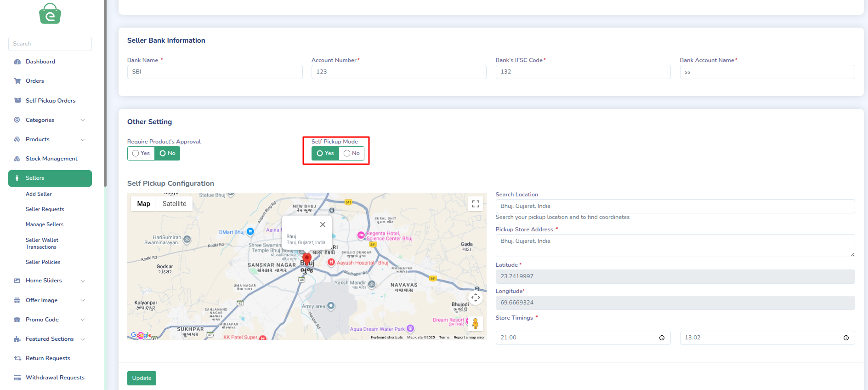Switch the map to Satellite view
This screenshot has width=868, height=390.
pos(175,204)
